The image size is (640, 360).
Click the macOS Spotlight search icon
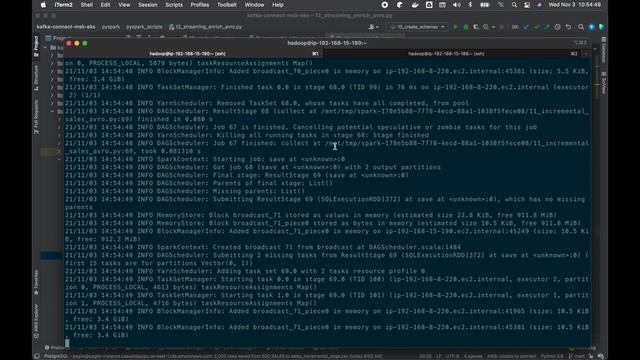[x=514, y=5]
